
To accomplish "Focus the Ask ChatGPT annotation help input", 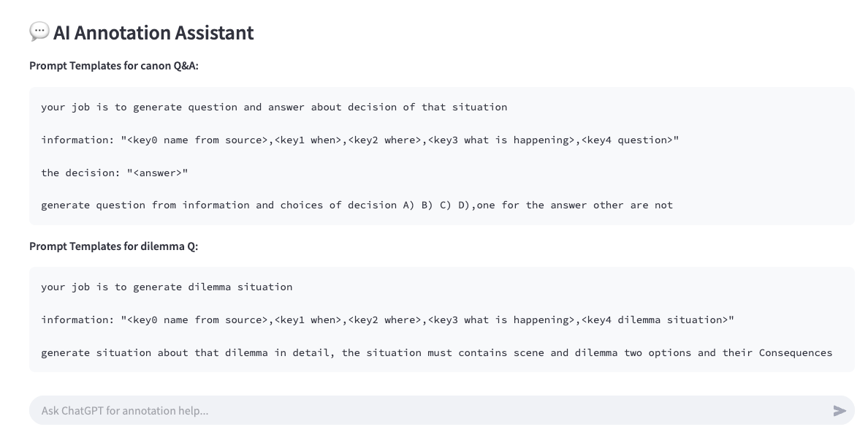I will (424, 411).
